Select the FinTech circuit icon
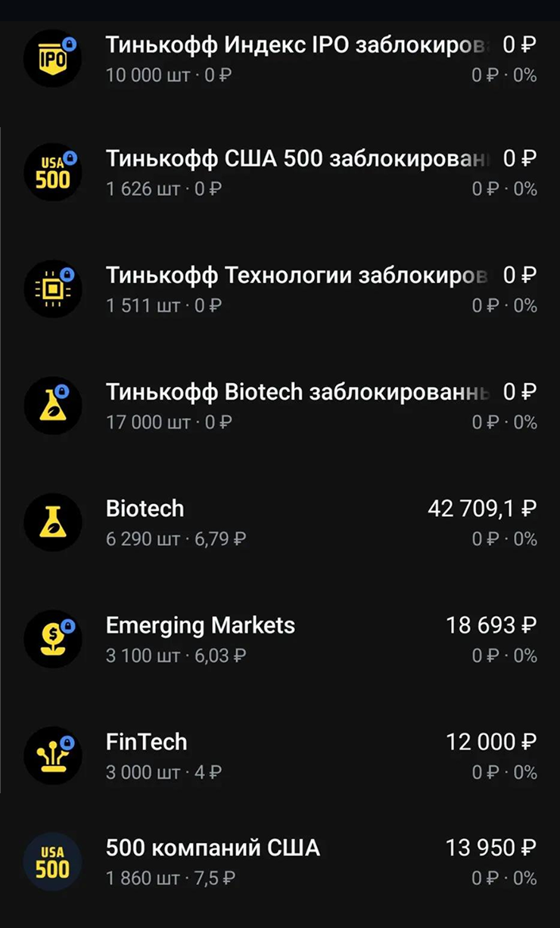 (52, 755)
